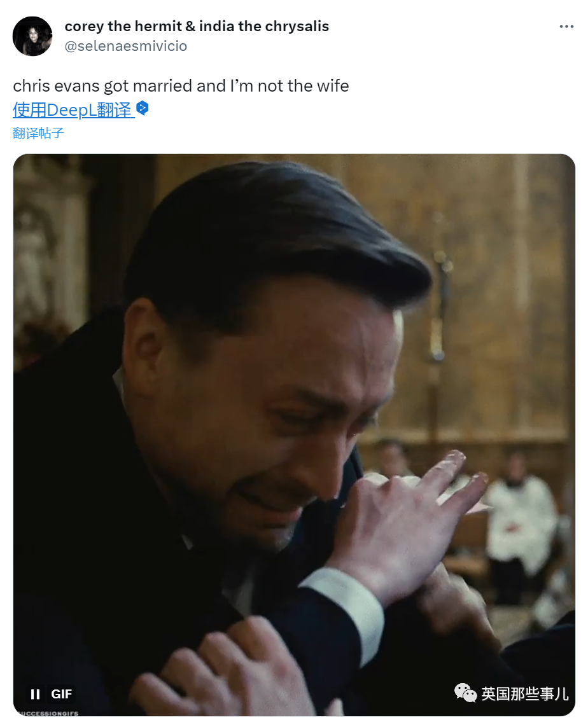Click the WeChat logo watermark icon

[465, 693]
